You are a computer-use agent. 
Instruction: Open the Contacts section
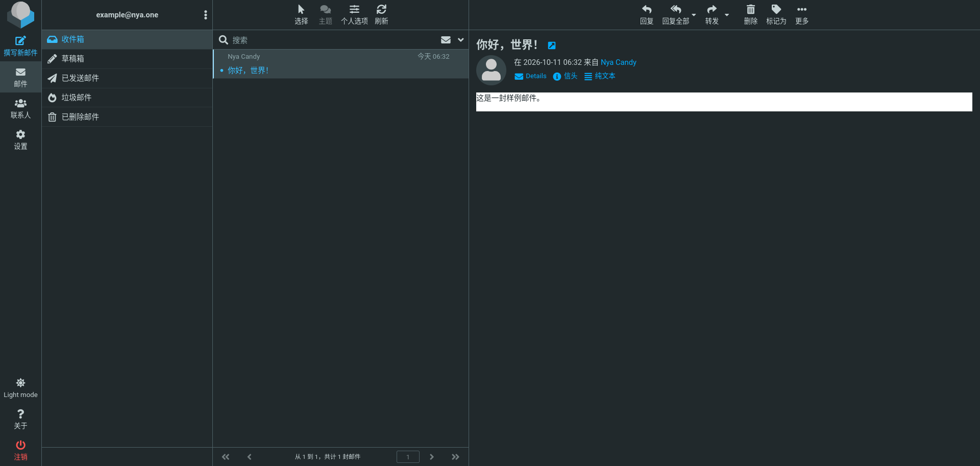[20, 108]
